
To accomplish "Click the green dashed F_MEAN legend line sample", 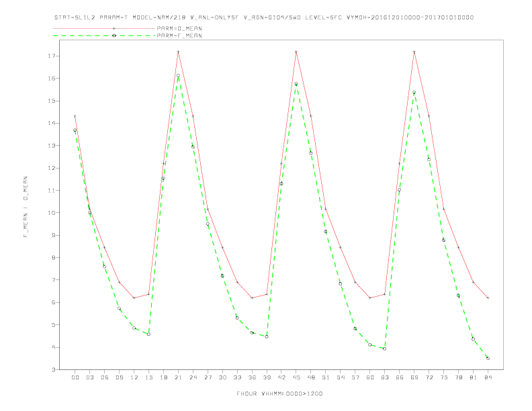I will point(104,36).
